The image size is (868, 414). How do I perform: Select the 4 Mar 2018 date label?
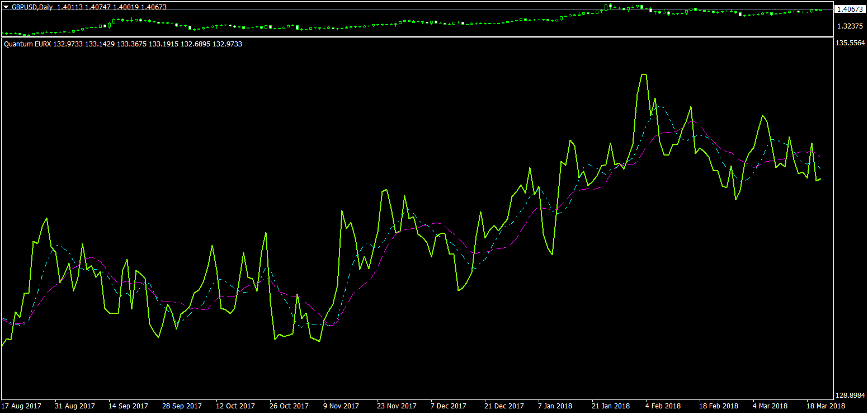[770, 406]
